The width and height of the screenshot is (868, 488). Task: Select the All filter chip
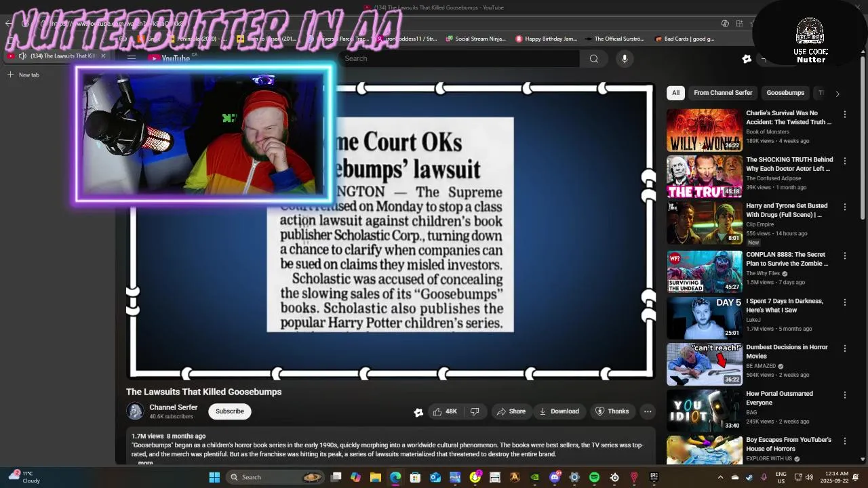click(x=675, y=93)
